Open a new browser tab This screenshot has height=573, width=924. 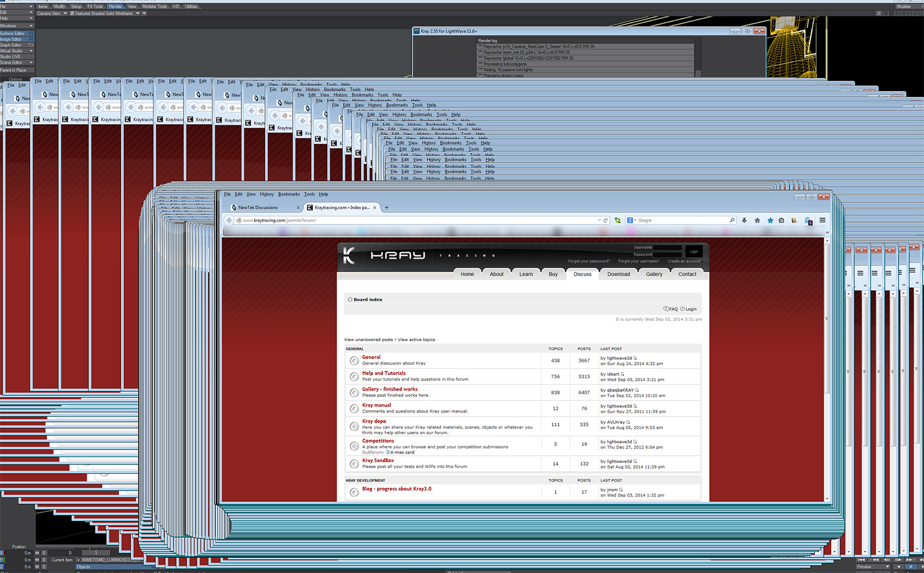click(x=387, y=208)
